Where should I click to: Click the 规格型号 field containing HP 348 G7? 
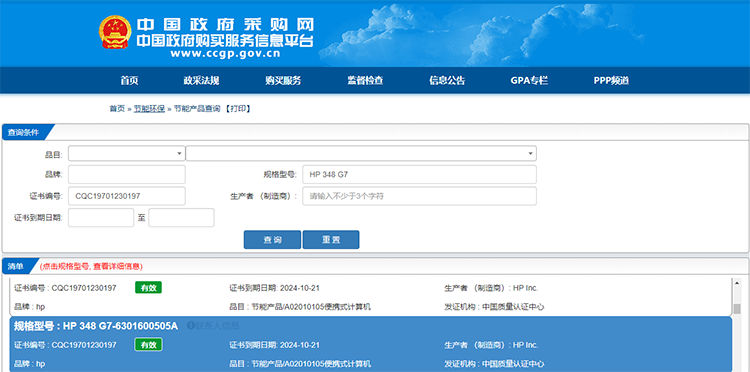(x=419, y=175)
